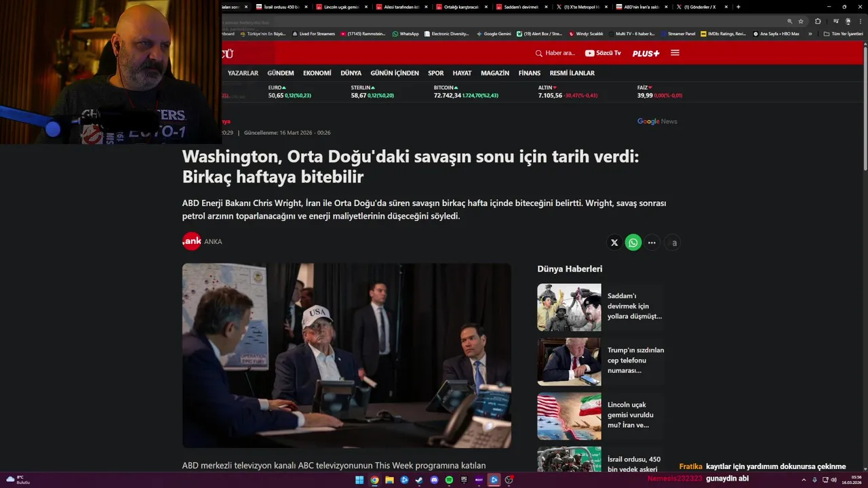Screen dimensions: 868x488
Task: Open Tüm Yer İşaretleri folder
Action: click(844, 34)
